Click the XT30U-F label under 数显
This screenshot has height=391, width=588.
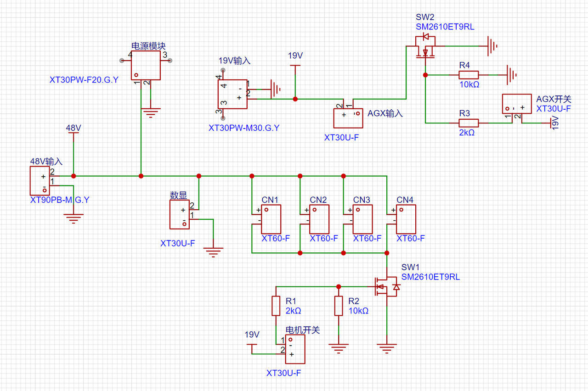pyautogui.click(x=177, y=243)
